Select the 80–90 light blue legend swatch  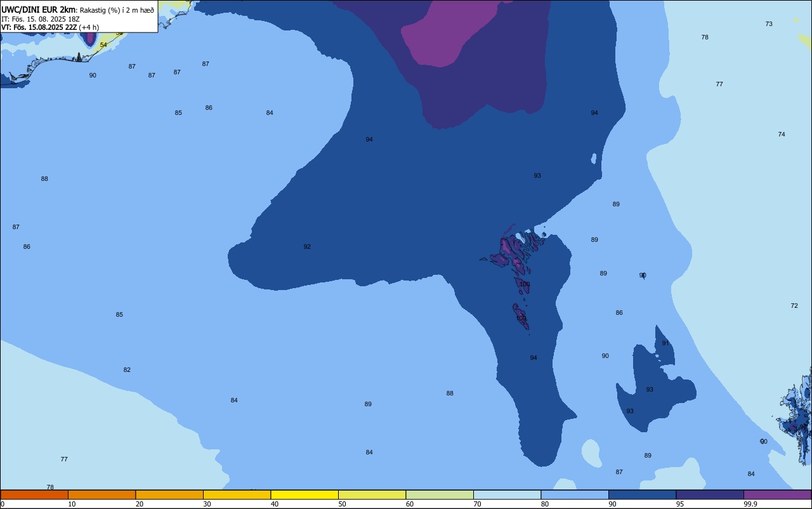coord(575,494)
